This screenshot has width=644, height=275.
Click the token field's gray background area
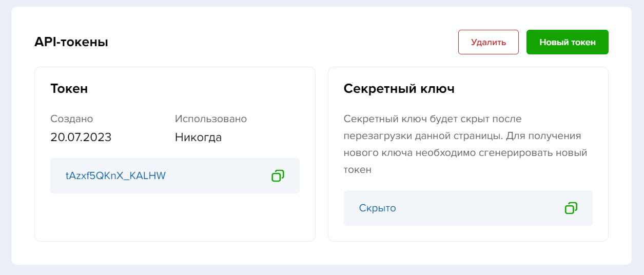218,176
